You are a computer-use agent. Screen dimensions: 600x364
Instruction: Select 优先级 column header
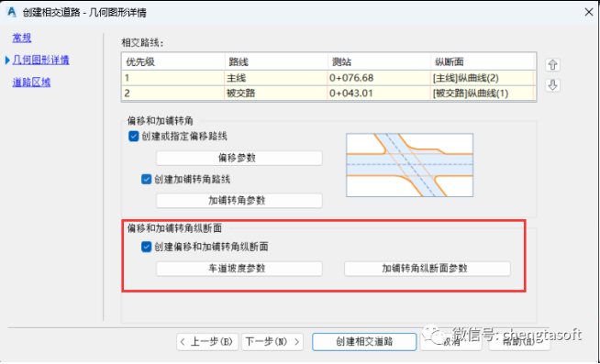pyautogui.click(x=173, y=61)
